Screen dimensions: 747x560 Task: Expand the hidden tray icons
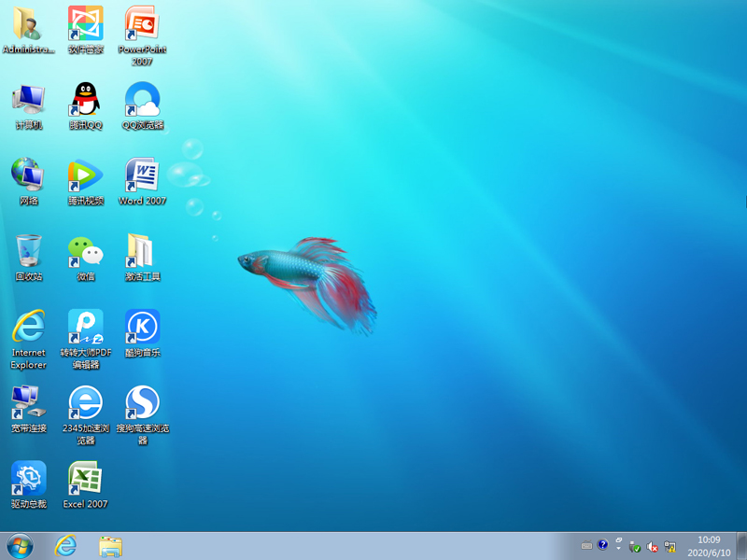(x=618, y=546)
